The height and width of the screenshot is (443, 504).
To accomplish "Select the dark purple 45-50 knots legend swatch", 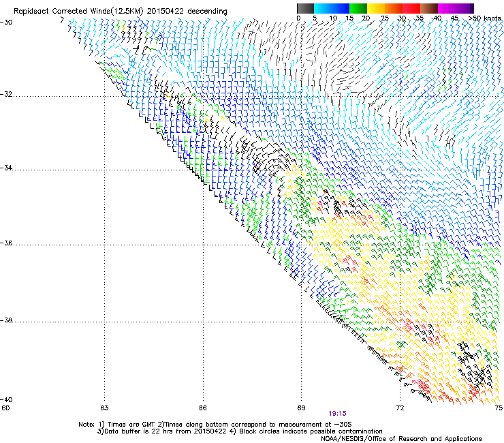I will click(464, 8).
